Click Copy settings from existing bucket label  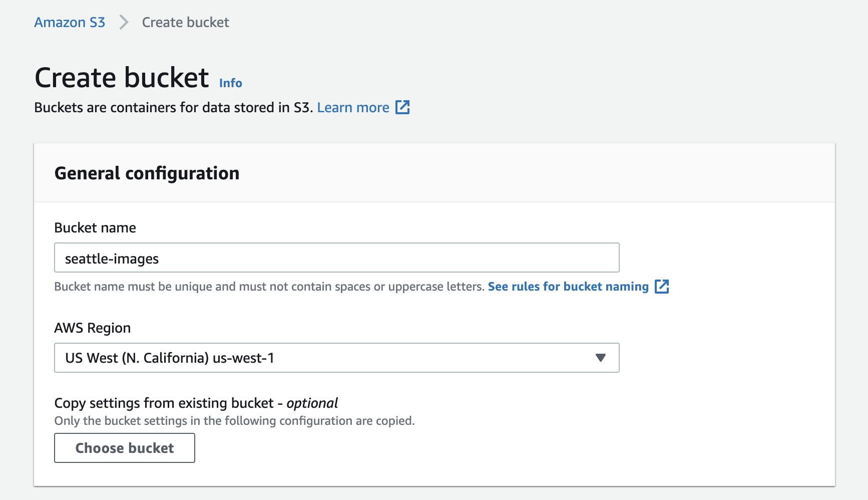pyautogui.click(x=196, y=403)
